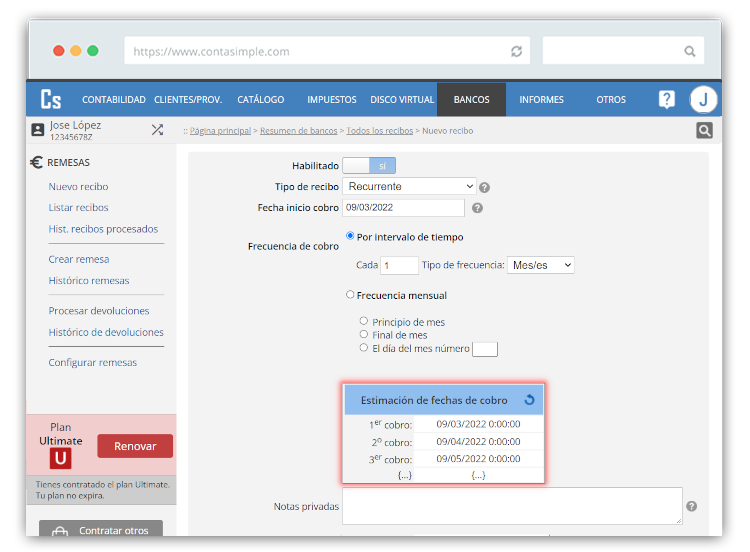Click the REMESAS section heading
The image size is (750, 552).
pyautogui.click(x=68, y=163)
